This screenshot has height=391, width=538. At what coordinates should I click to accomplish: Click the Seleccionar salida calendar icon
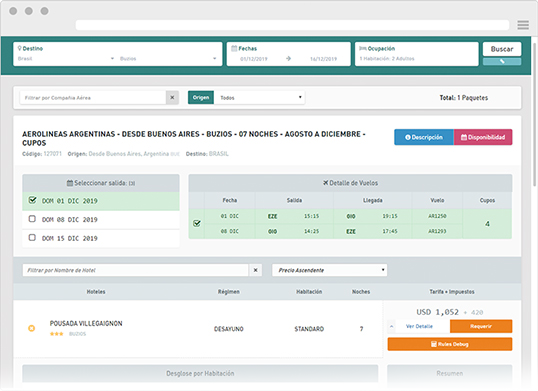point(70,183)
